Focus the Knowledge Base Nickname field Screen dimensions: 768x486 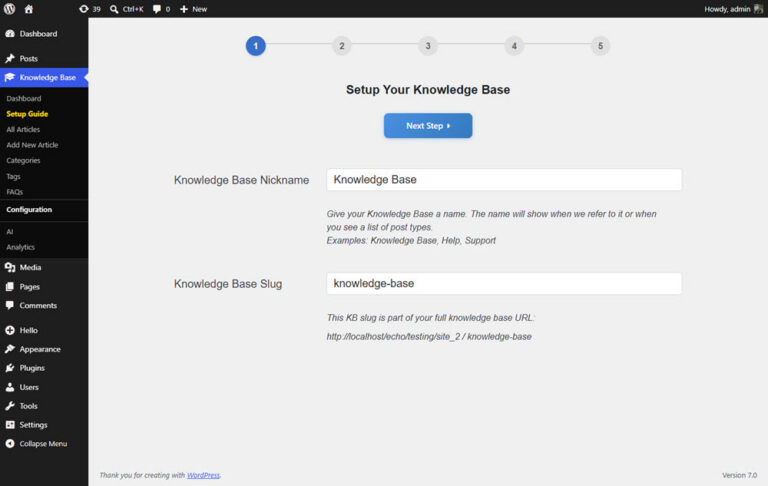504,180
